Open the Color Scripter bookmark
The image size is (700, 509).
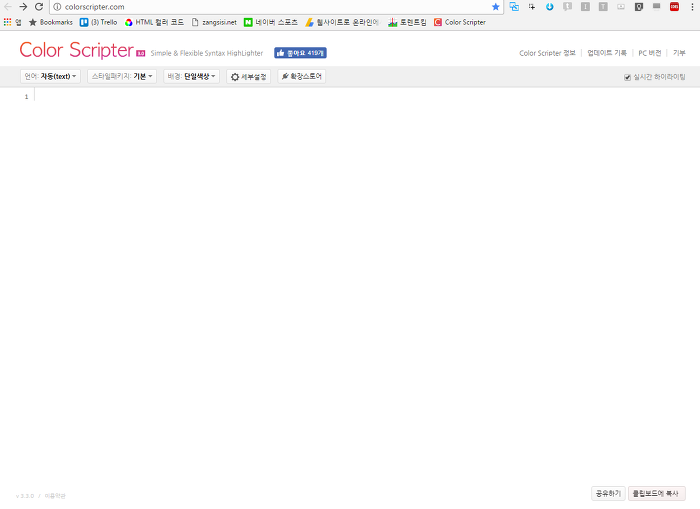(x=460, y=22)
